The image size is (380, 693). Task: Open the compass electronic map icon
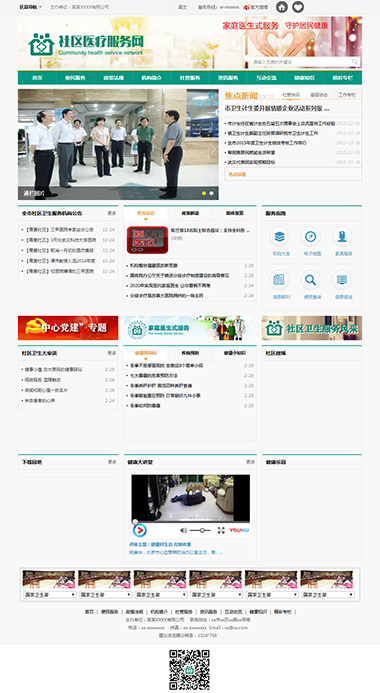pyautogui.click(x=311, y=236)
